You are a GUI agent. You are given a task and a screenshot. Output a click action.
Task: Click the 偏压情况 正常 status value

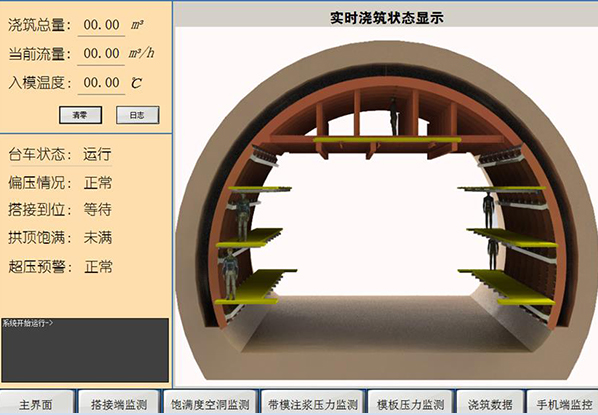(x=98, y=183)
